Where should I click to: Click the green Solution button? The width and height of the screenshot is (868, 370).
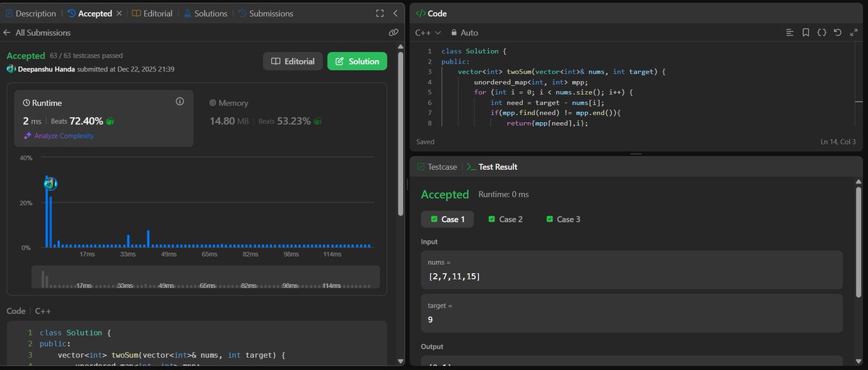pos(357,61)
